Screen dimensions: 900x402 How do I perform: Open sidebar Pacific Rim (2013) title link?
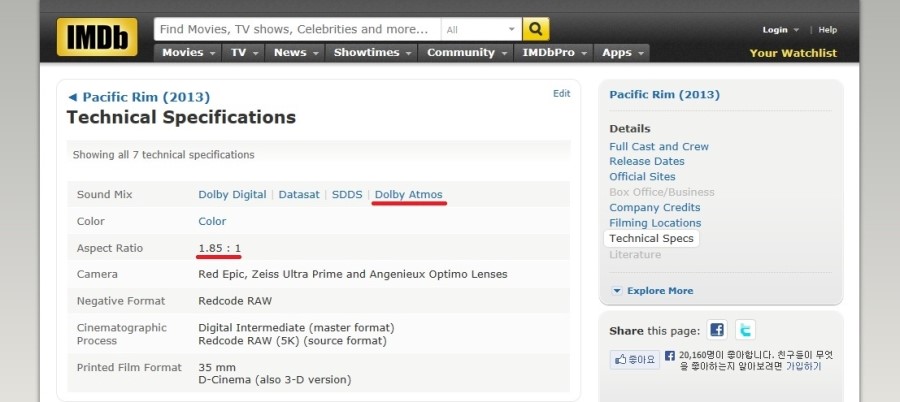664,95
